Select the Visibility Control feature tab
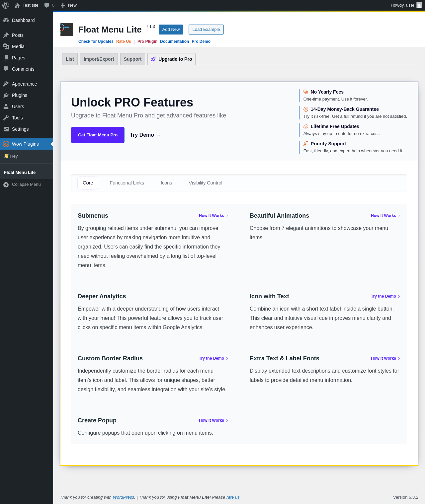This screenshot has height=504, width=425. point(206,183)
